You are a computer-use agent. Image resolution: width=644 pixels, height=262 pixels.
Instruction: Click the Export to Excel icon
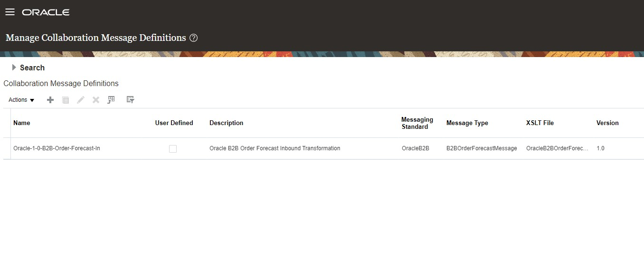pyautogui.click(x=111, y=100)
